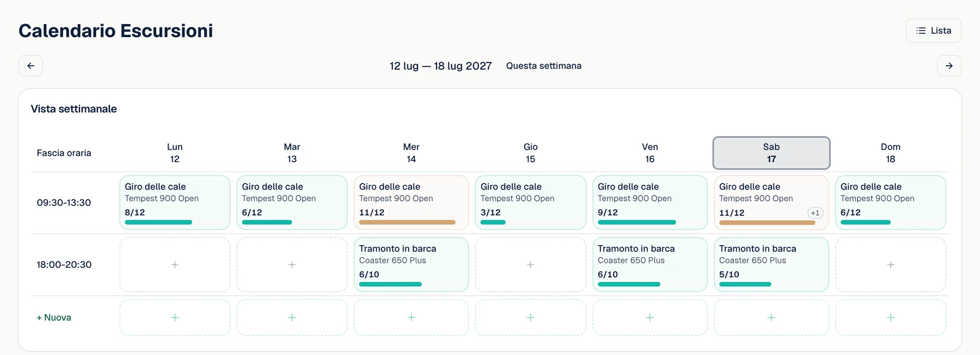The width and height of the screenshot is (980, 355).
Task: Click the Mar 13 day header
Action: point(292,153)
